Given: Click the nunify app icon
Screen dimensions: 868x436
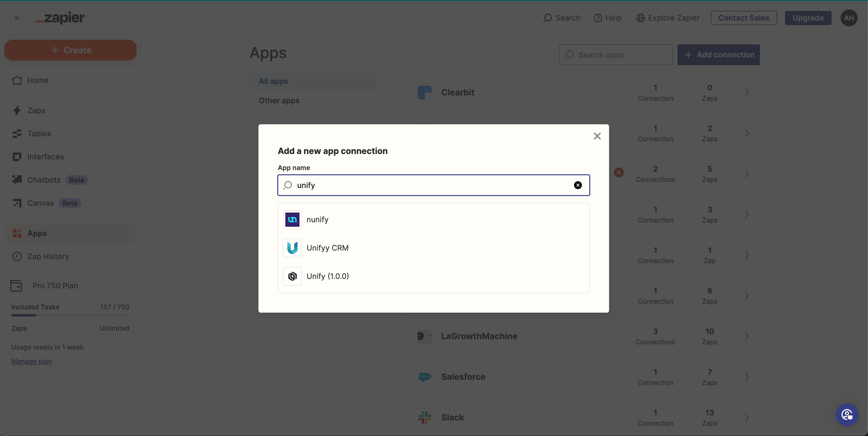Looking at the screenshot, I should coord(292,219).
